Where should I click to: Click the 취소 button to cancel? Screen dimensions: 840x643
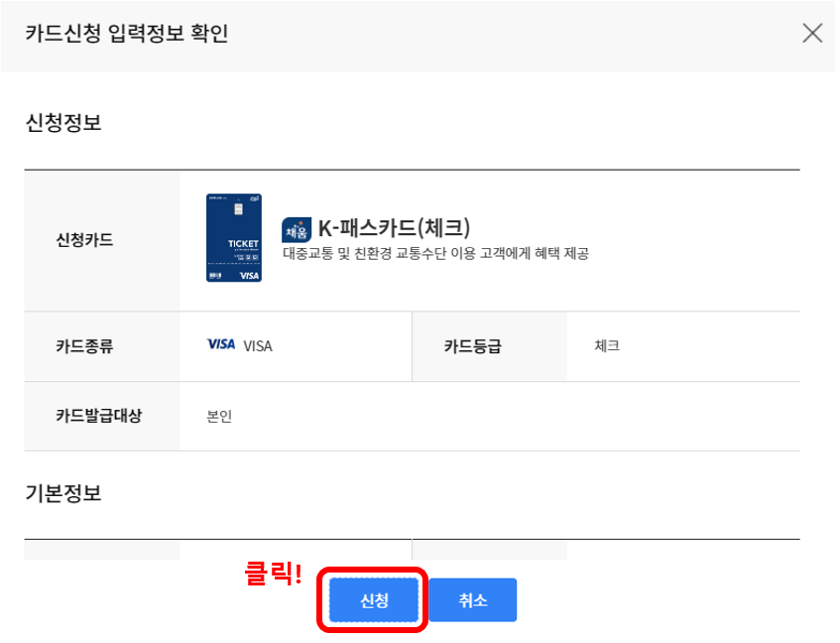coord(473,599)
